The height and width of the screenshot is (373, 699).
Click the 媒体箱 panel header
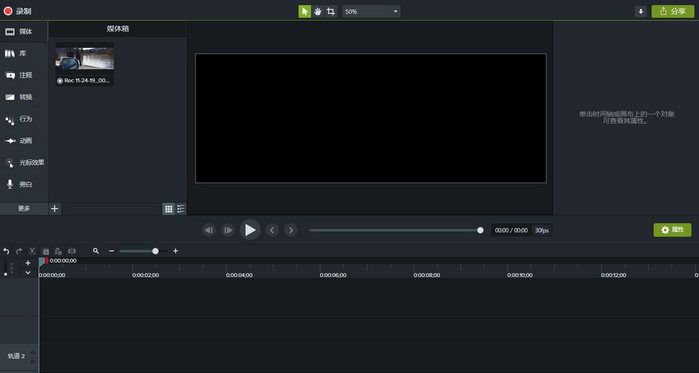(118, 29)
